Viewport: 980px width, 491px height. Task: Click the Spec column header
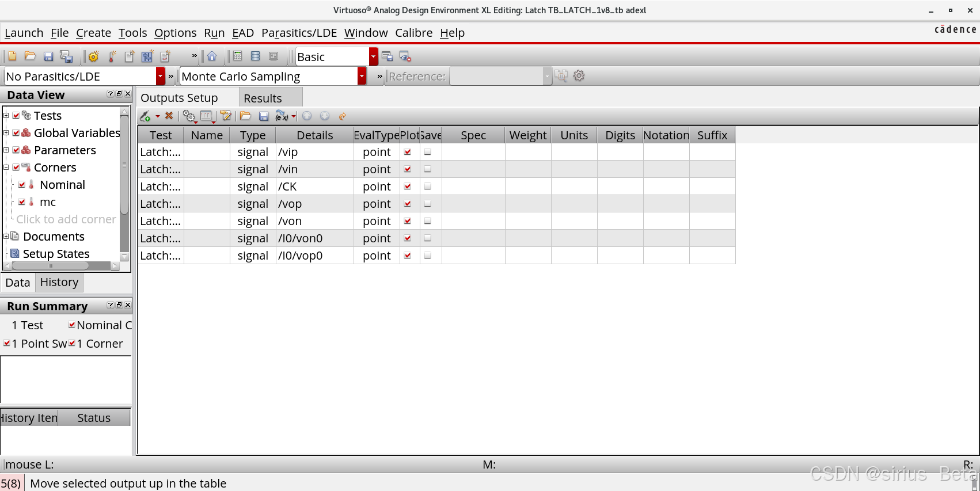point(473,135)
